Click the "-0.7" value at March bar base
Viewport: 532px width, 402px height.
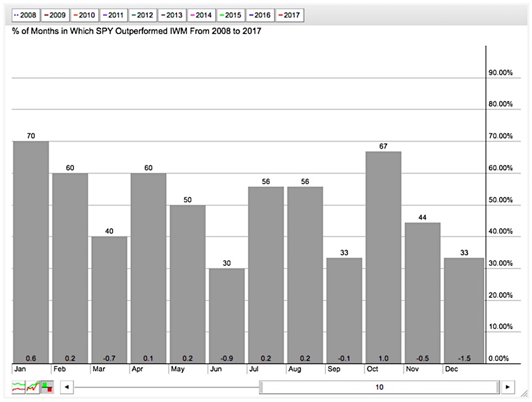[x=109, y=358]
